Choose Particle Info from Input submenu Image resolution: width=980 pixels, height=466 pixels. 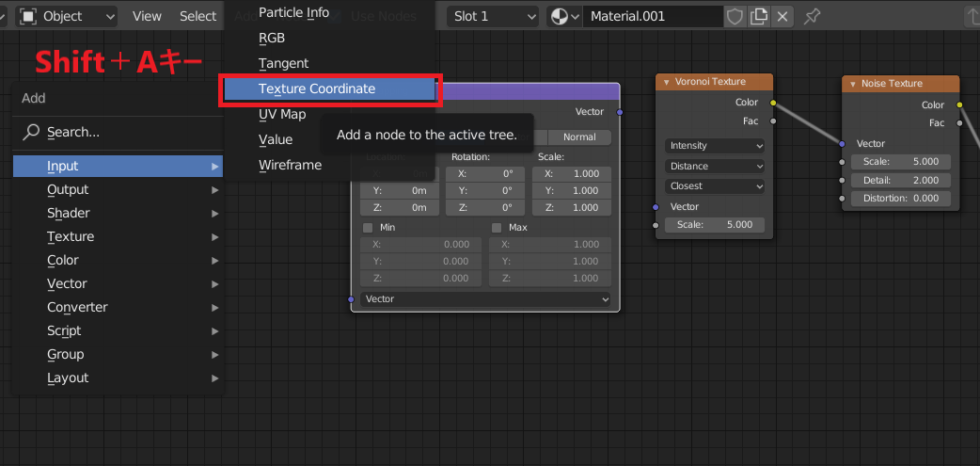329,12
